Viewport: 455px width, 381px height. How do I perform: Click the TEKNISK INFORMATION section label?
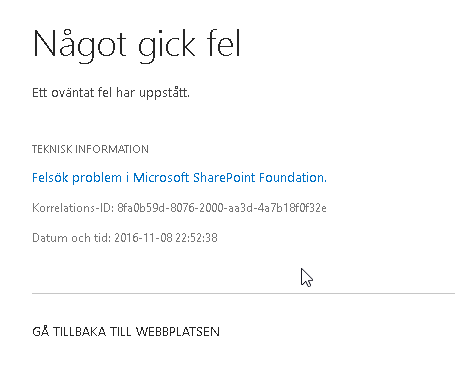coord(90,149)
